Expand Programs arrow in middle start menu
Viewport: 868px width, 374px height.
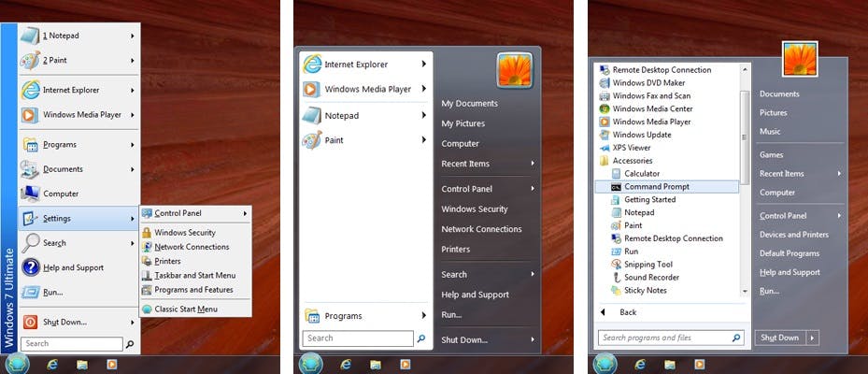(423, 316)
